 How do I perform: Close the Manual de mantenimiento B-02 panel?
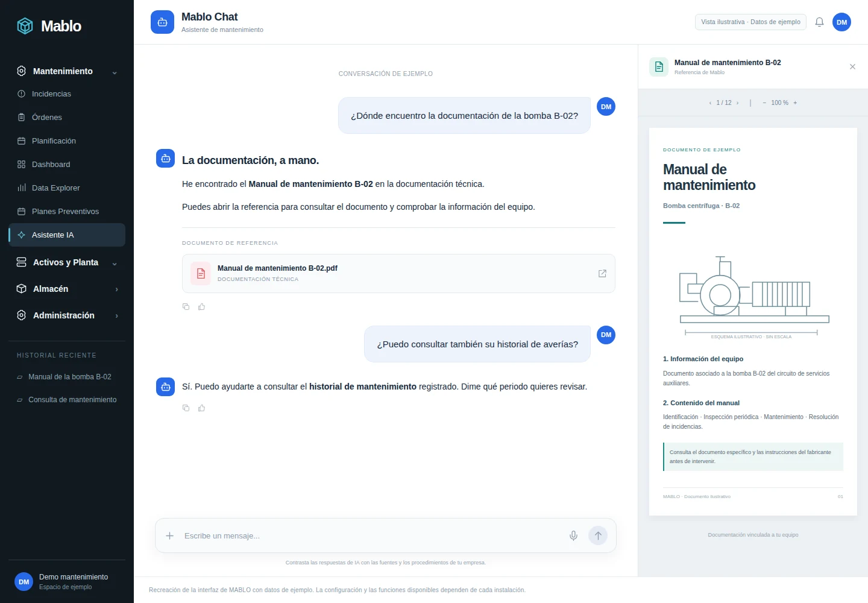(x=852, y=67)
